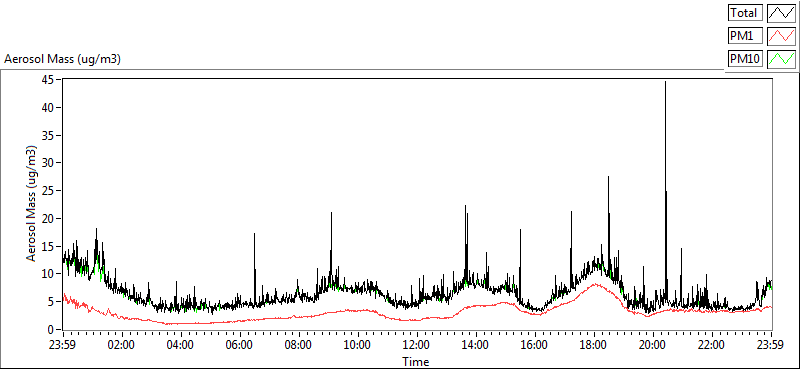This screenshot has height=369, width=800.
Task: Click the vertical Aerosol Mass axis label
Action: coord(32,204)
